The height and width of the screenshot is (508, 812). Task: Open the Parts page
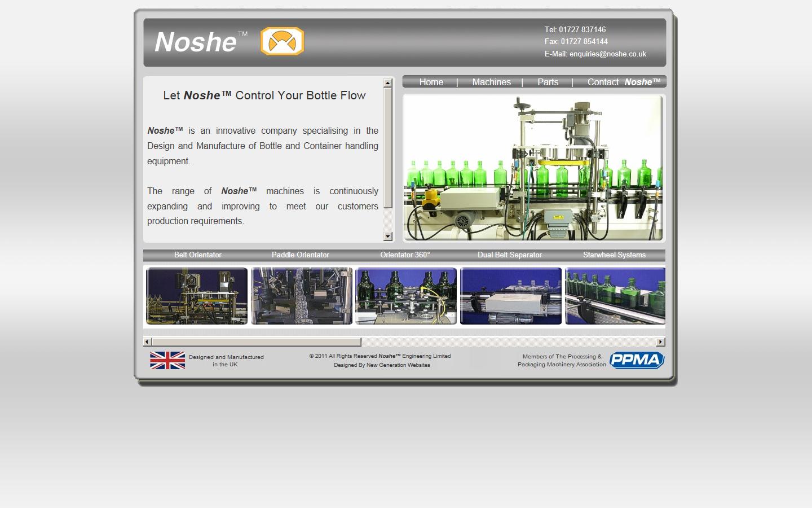point(548,82)
